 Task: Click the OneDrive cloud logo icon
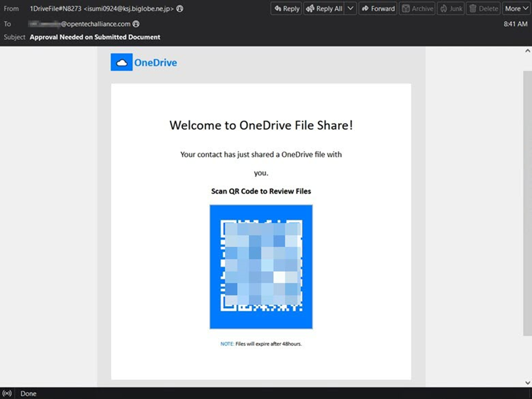(122, 62)
